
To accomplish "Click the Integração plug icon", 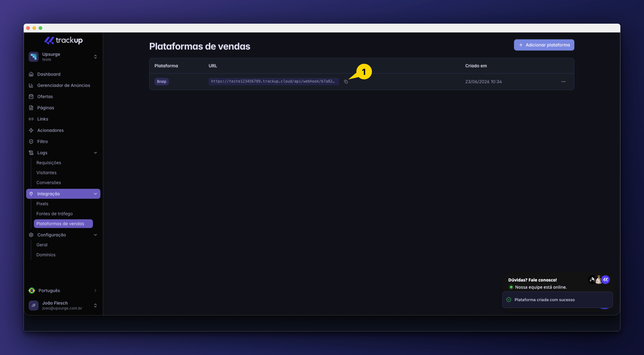I will [x=31, y=194].
